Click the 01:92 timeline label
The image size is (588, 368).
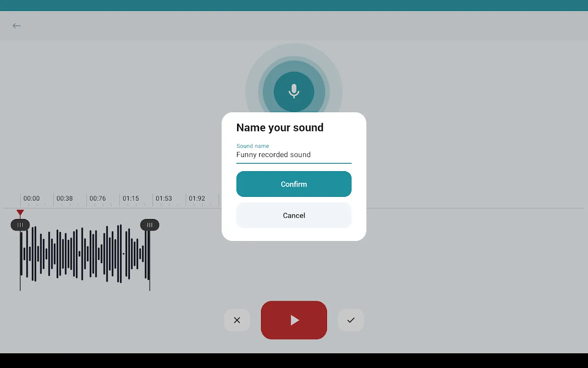click(x=197, y=198)
